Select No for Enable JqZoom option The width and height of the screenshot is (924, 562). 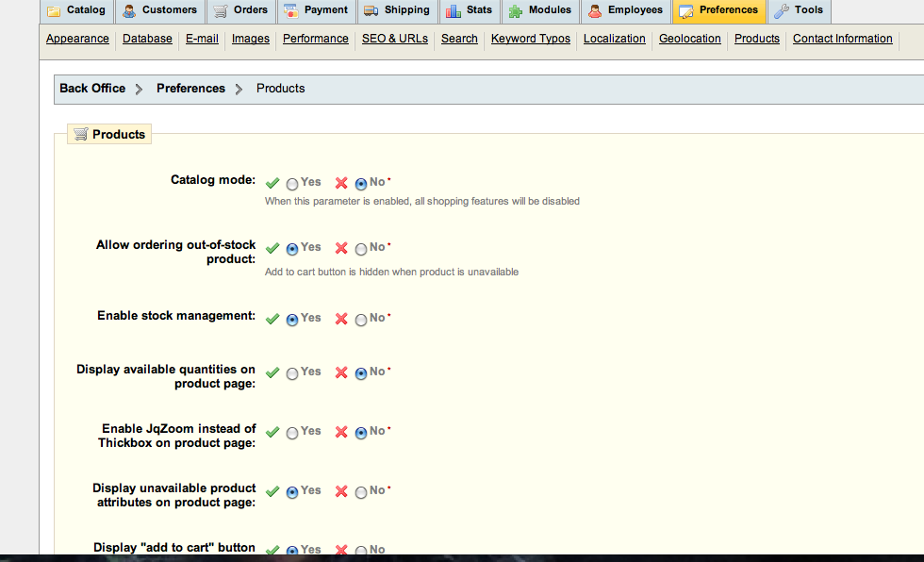coord(361,433)
